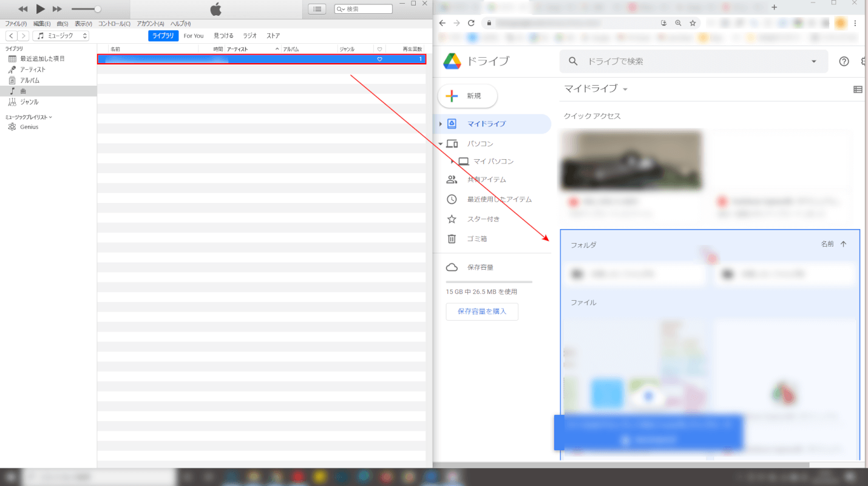868x486 pixels.
Task: Reverse sort order with 名前 arrow
Action: coord(843,244)
